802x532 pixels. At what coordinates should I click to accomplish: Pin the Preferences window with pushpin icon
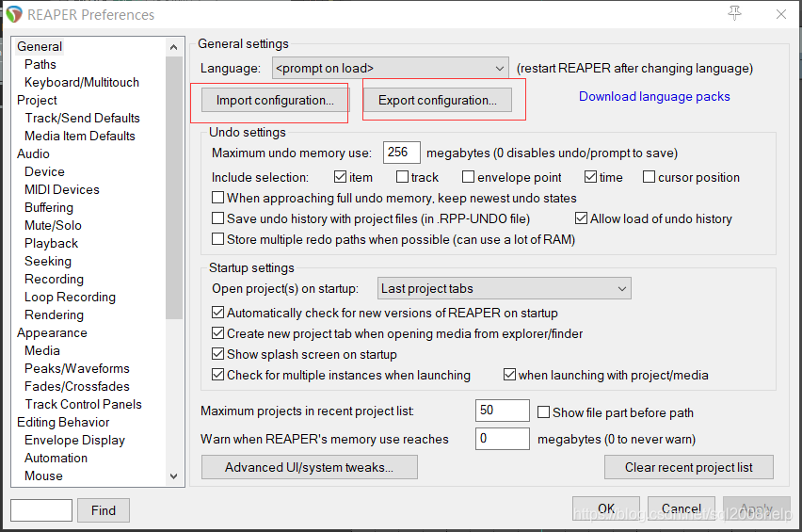click(x=734, y=13)
